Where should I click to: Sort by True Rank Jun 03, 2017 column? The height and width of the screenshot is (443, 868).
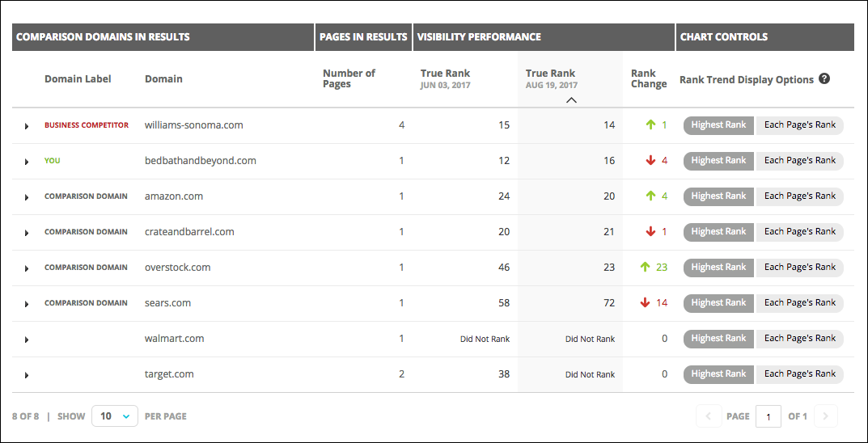click(x=446, y=79)
